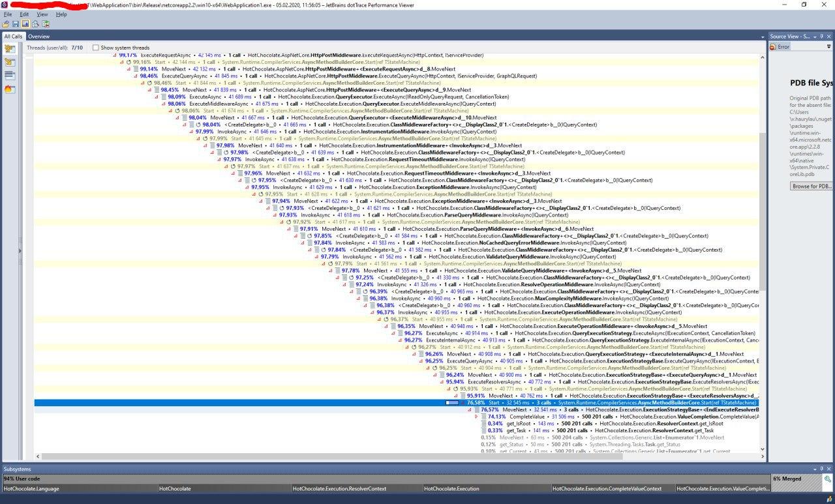Click the 7/10 threads count text

coord(77,48)
